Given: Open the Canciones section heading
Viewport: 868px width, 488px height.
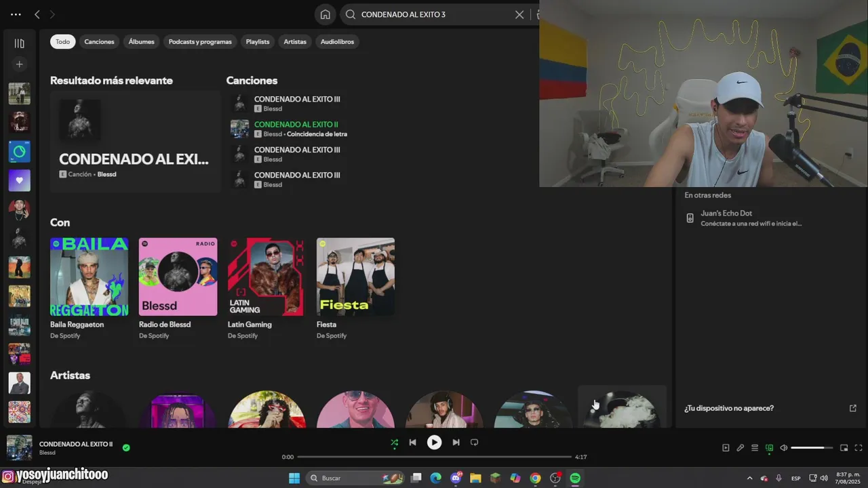Looking at the screenshot, I should tap(252, 81).
